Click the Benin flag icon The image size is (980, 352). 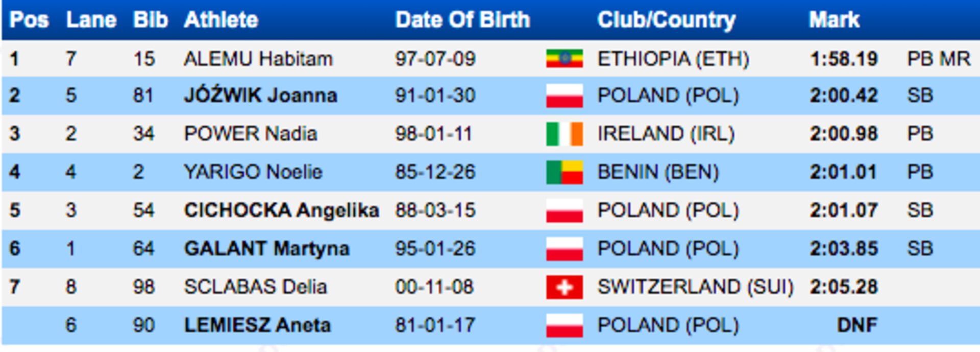564,172
